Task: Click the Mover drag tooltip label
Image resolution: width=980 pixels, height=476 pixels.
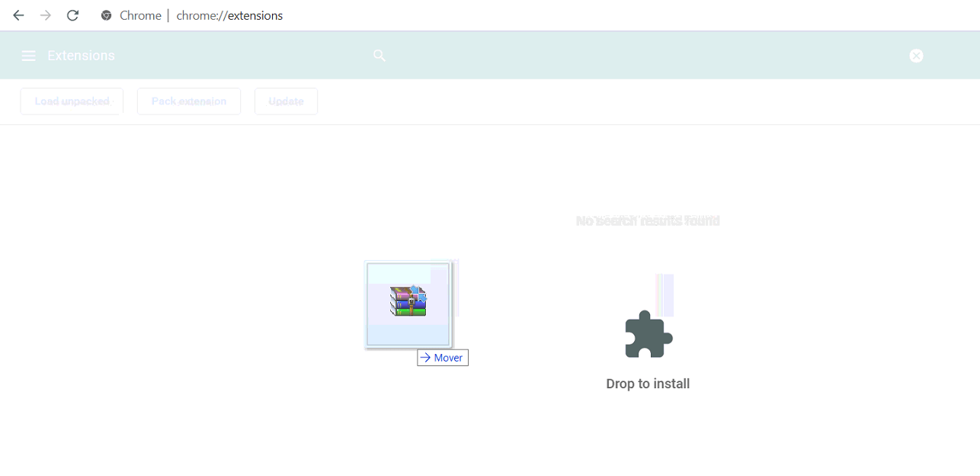Action: (443, 358)
